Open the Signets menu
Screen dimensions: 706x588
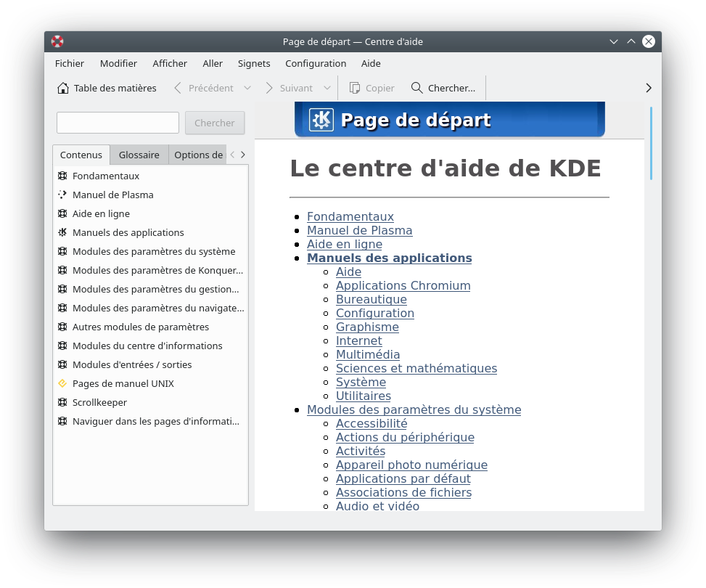click(254, 63)
